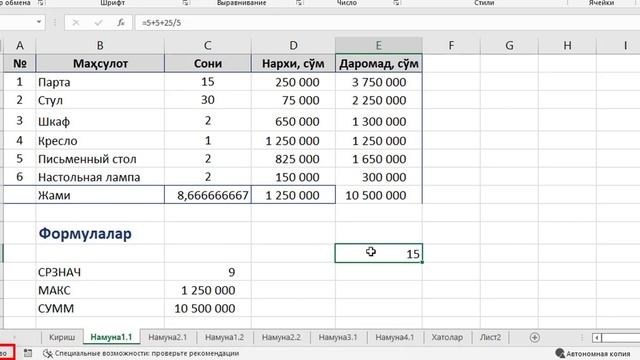The height and width of the screenshot is (360, 640).
Task: Open the Выравнивание group dialog launcher
Action: point(299,3)
